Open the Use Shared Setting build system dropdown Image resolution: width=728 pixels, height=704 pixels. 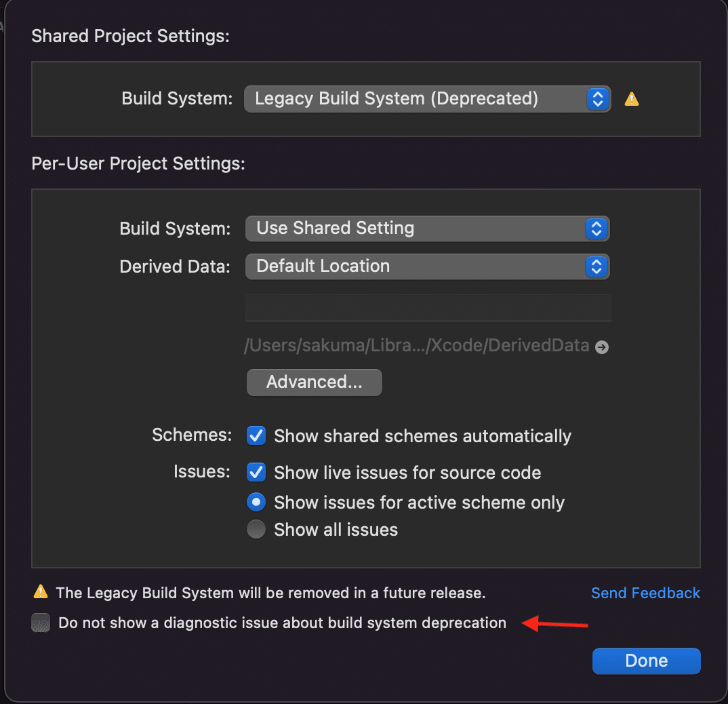427,229
